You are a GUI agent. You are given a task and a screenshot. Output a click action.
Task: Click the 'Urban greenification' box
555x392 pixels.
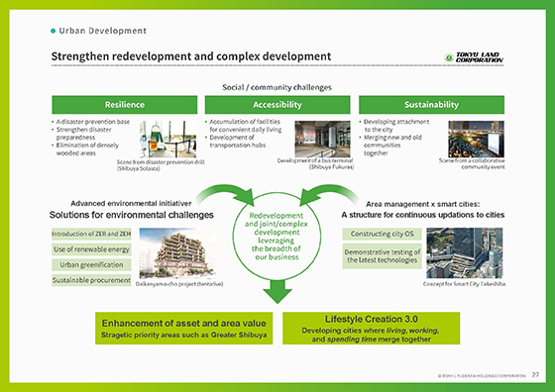point(91,264)
